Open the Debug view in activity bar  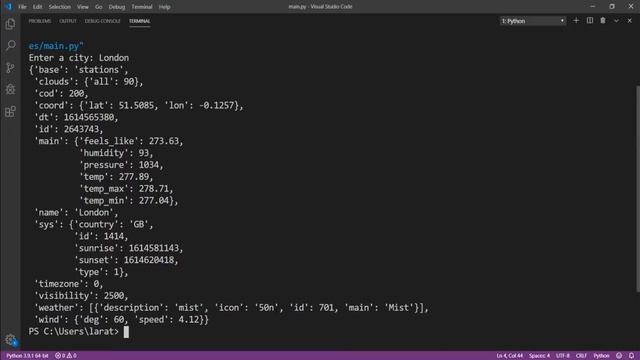coord(10,89)
